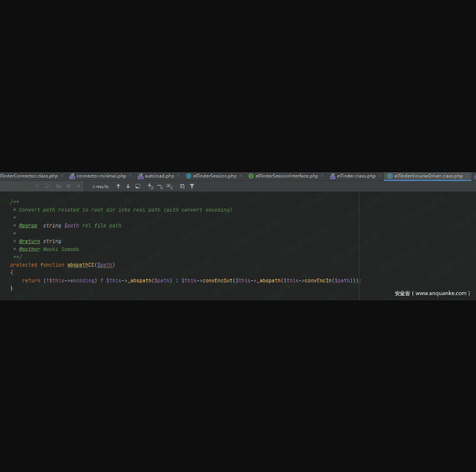Open the elFinderSession.php tab
476x472 pixels.
tap(214, 176)
